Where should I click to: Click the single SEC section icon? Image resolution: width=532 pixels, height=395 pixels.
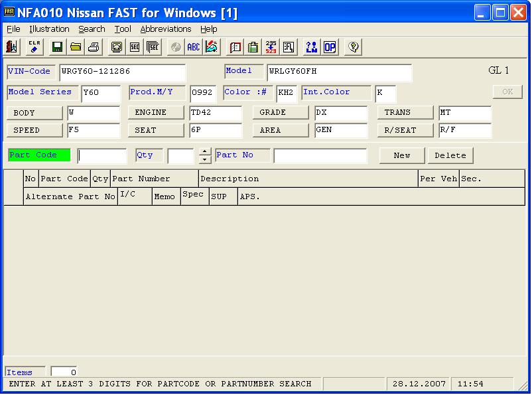(135, 47)
